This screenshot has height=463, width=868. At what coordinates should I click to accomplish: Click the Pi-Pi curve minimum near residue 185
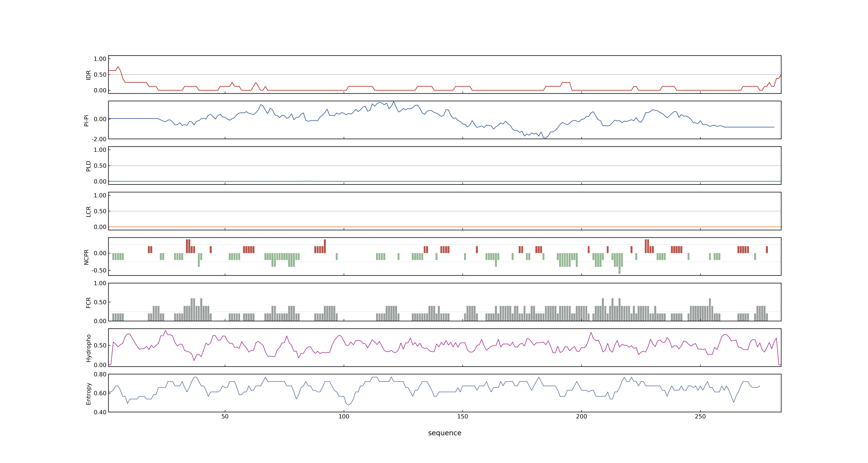pyautogui.click(x=546, y=138)
